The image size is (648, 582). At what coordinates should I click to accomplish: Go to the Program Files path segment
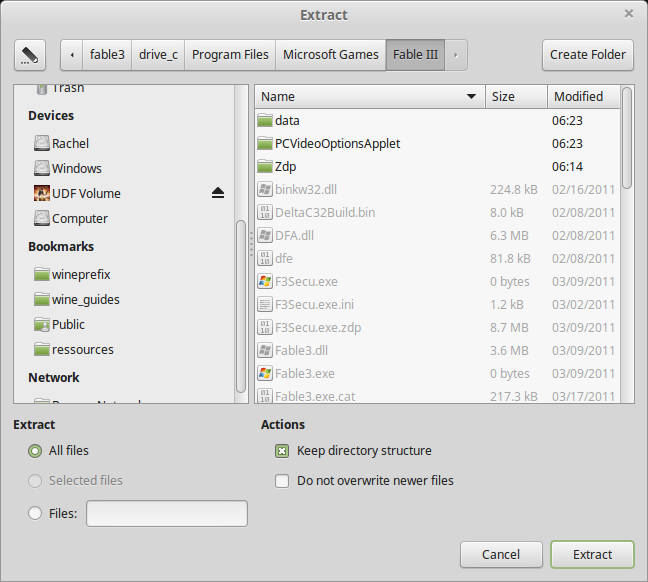pos(230,55)
